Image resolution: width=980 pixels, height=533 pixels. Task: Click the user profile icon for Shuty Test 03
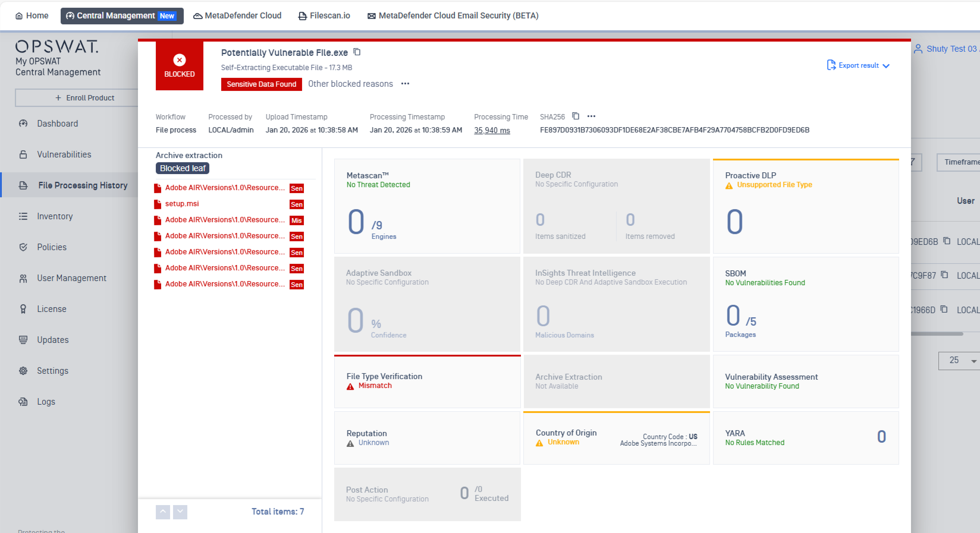tap(918, 49)
